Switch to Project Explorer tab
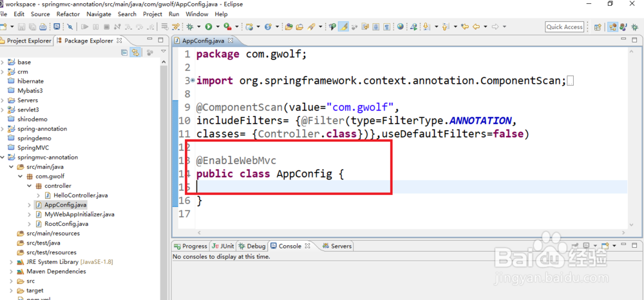Image resolution: width=644 pixels, height=300 pixels. 26,41
